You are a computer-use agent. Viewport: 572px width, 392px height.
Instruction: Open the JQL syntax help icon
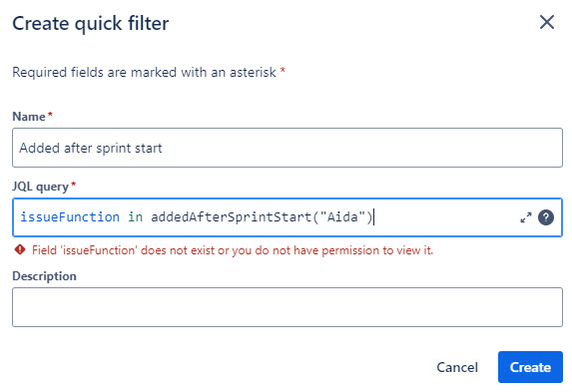pos(546,217)
